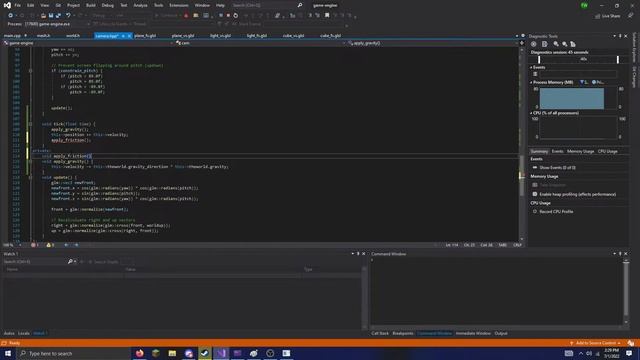This screenshot has height=360, width=640.
Task: Switch to Locals tab
Action: 24,333
